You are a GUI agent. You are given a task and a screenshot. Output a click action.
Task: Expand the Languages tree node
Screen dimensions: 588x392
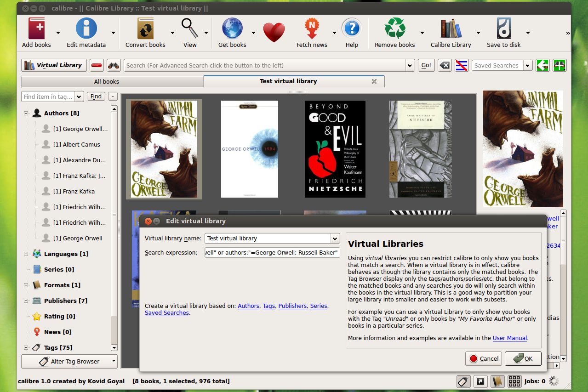[26, 254]
